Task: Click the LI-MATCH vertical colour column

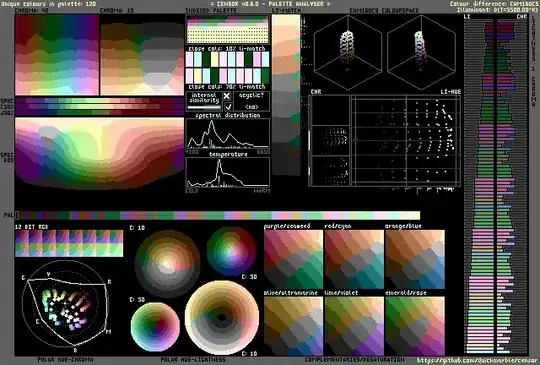Action: pos(286,95)
